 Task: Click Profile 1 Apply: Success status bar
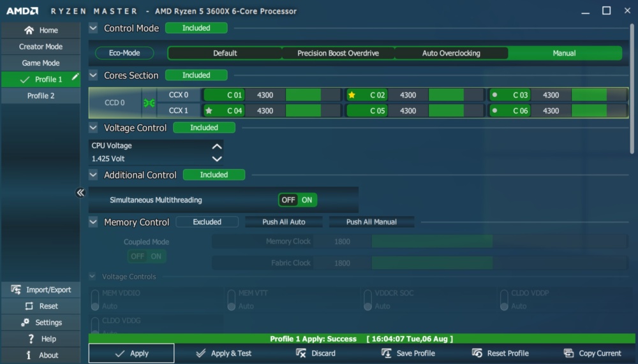(x=362, y=339)
